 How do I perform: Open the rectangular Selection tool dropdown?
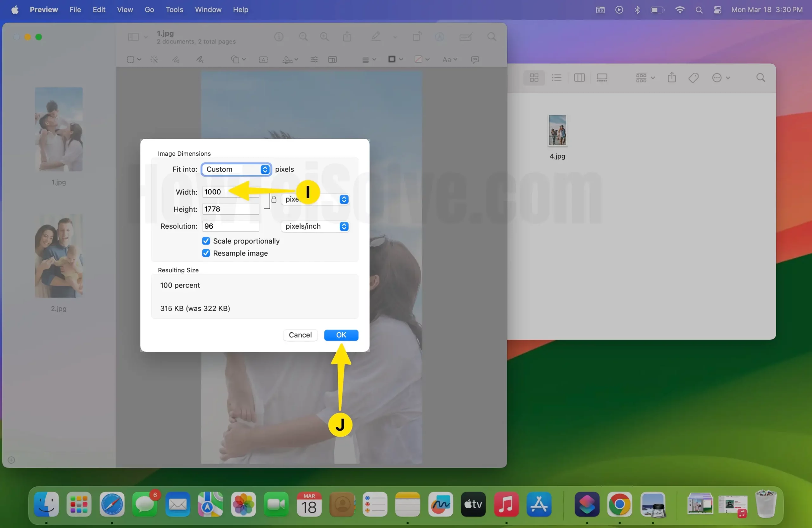point(134,59)
